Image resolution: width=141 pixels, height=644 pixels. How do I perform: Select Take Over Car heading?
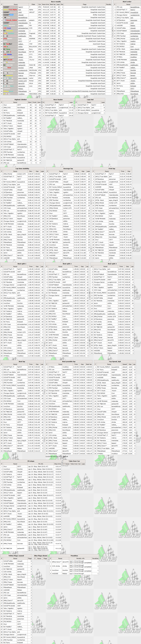74,461
